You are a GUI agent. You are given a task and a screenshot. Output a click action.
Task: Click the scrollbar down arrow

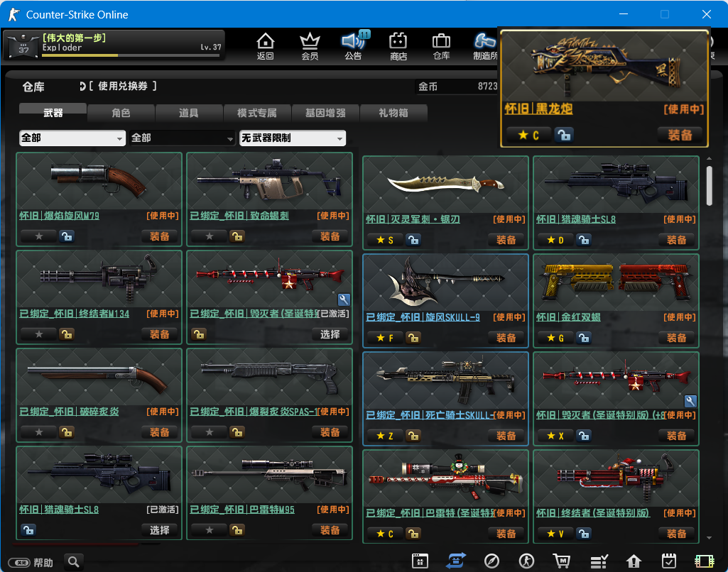point(709,538)
